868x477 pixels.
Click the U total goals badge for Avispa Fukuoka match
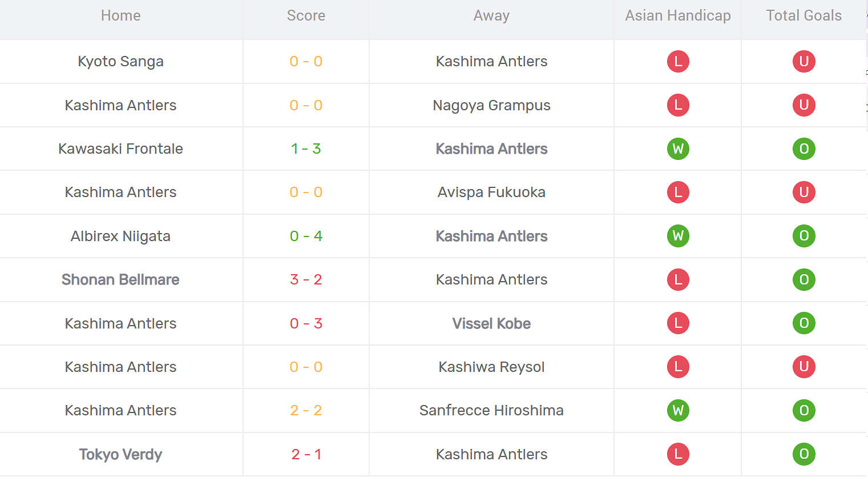804,192
